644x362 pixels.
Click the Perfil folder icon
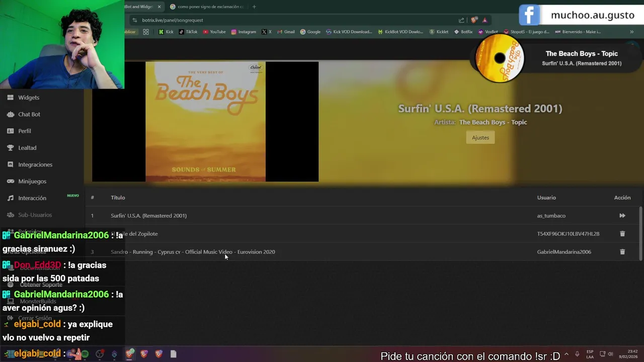click(x=10, y=131)
